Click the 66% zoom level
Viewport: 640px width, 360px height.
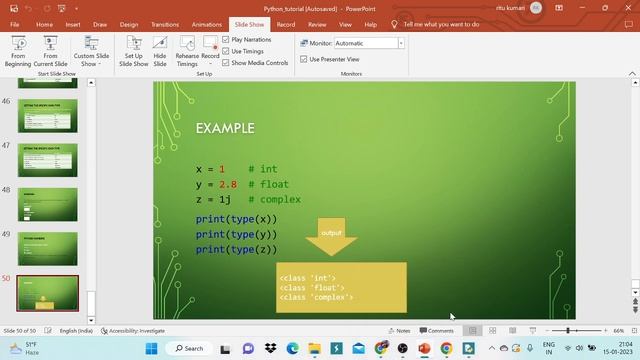point(619,331)
